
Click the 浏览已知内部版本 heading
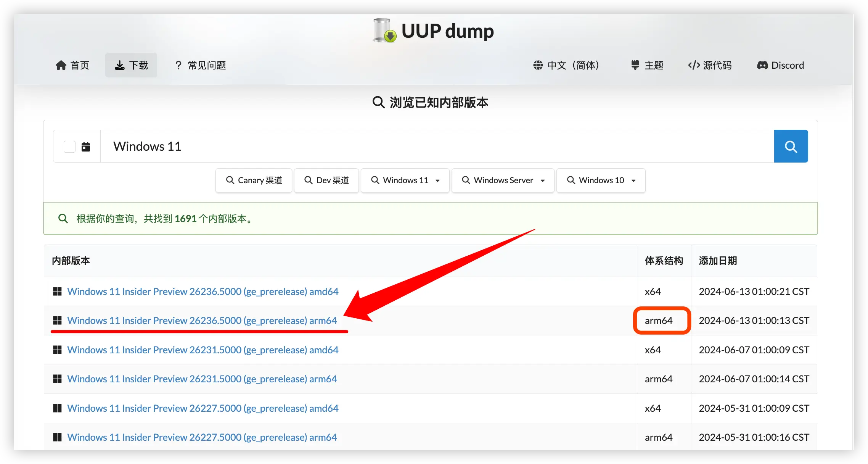coord(439,102)
